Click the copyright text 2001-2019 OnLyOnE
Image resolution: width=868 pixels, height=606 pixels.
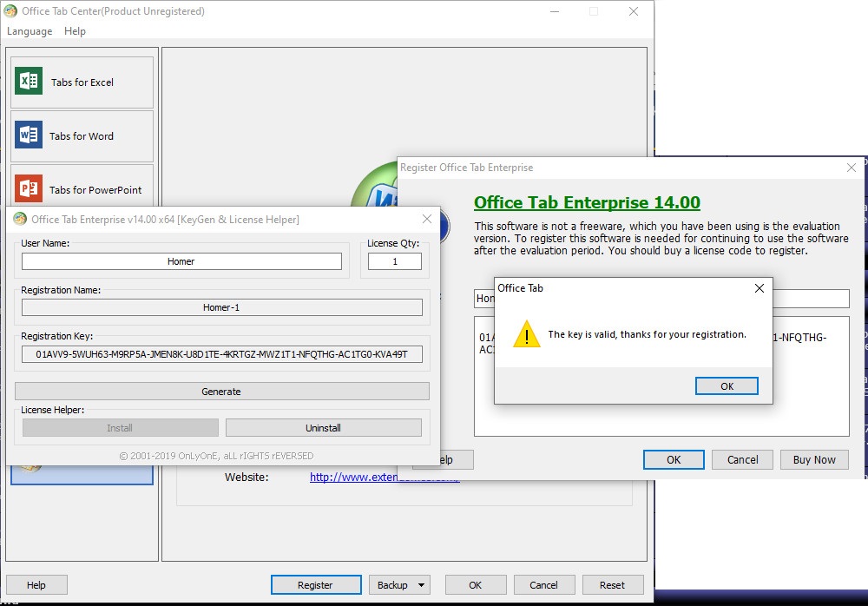pyautogui.click(x=216, y=456)
